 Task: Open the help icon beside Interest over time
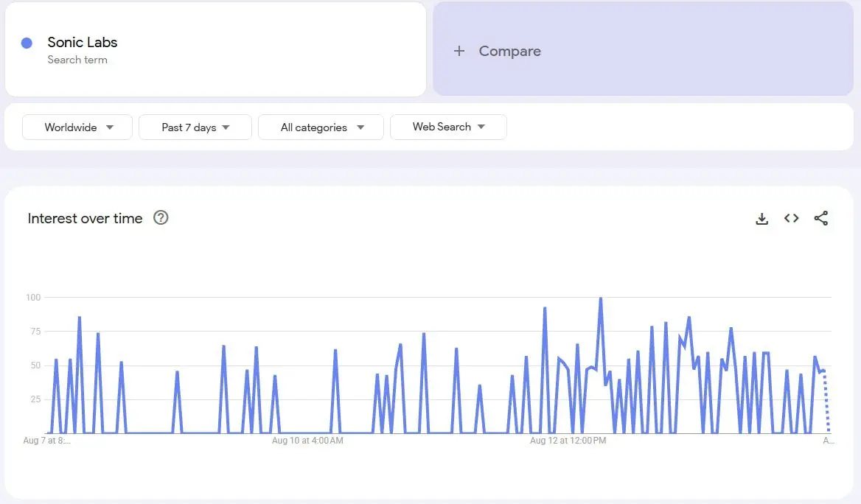(x=161, y=218)
